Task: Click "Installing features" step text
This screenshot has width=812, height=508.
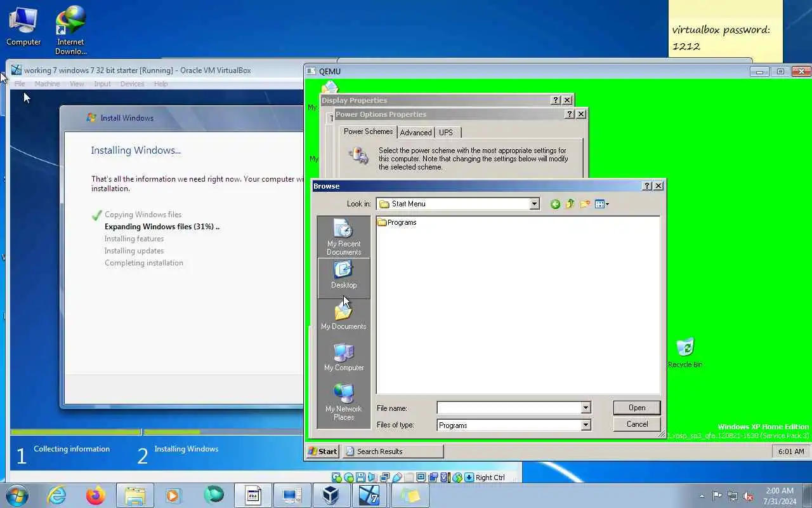Action: click(134, 239)
